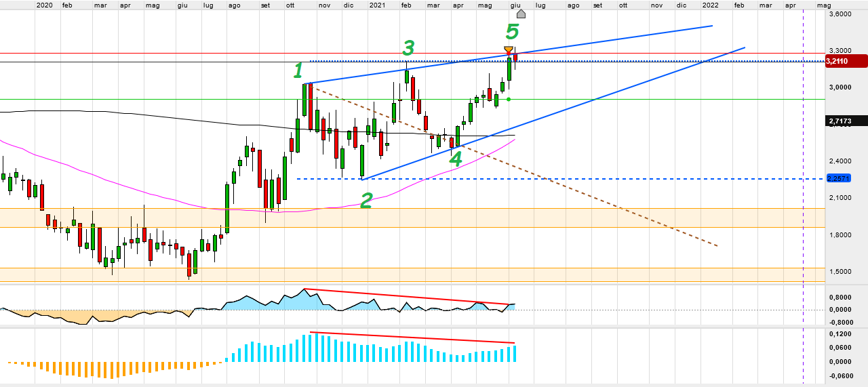
Task: Select the green wave label 3
Action: (x=408, y=48)
